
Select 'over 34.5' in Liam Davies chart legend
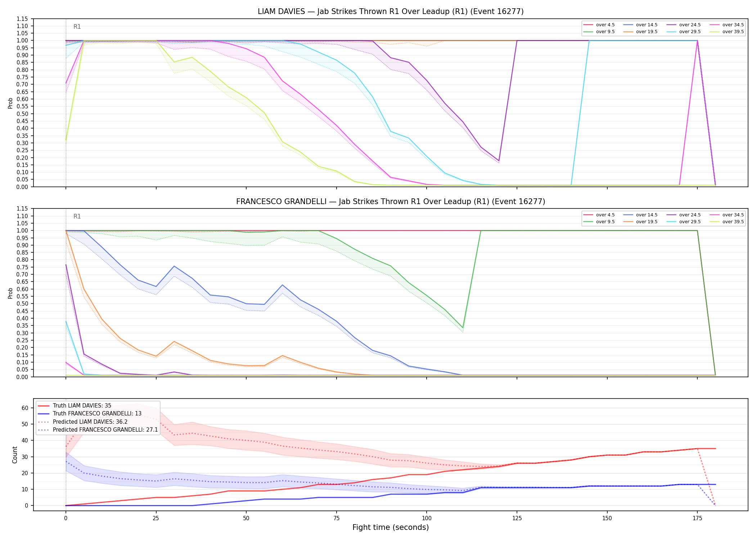pyautogui.click(x=727, y=25)
